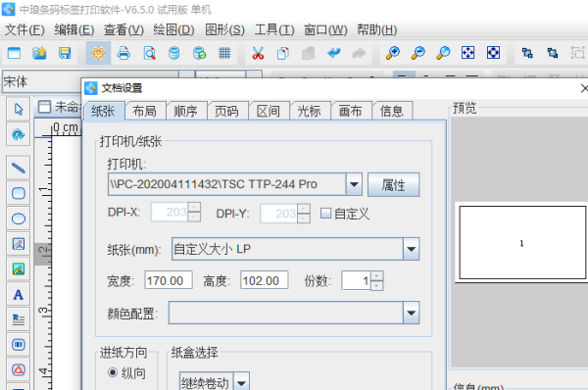Click the Zoom in magnifier icon

pyautogui.click(x=393, y=53)
